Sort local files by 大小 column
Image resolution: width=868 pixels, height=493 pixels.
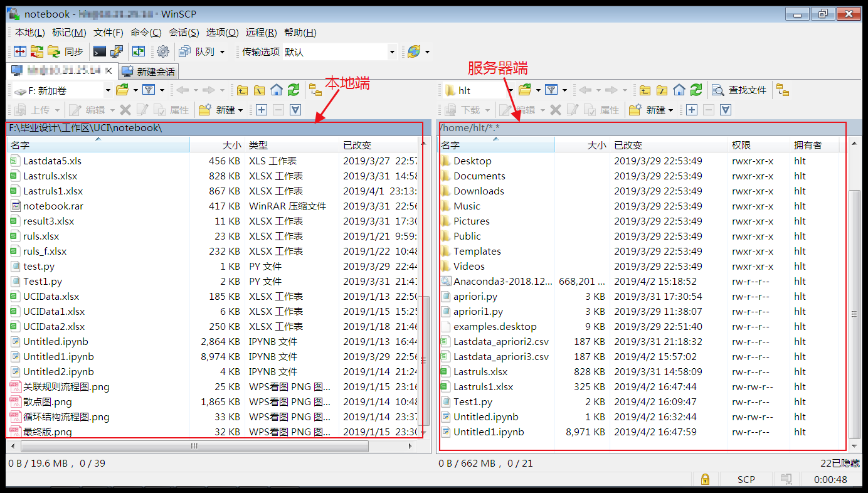coord(217,145)
